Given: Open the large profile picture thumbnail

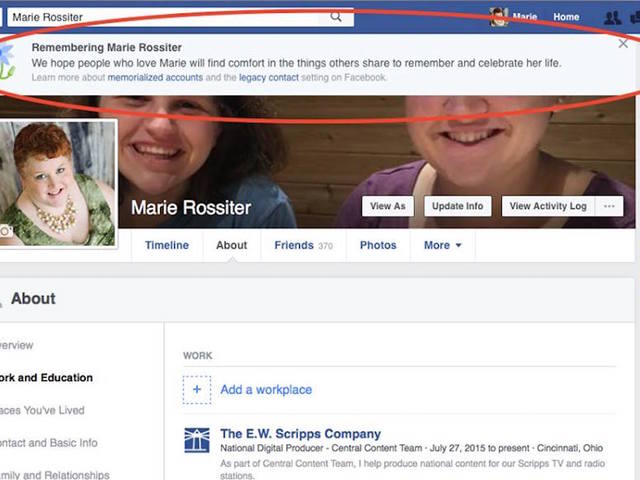Looking at the screenshot, I should (58, 183).
